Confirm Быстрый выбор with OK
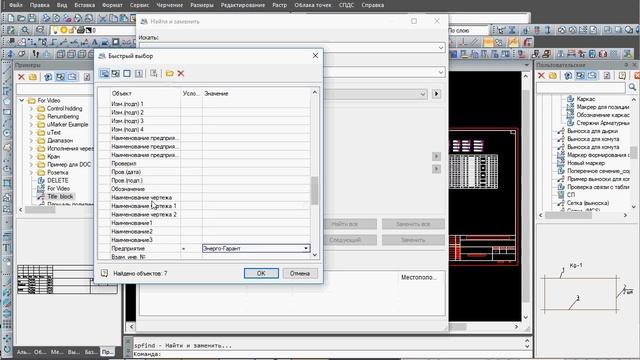Image resolution: width=640 pixels, height=360 pixels. click(x=261, y=273)
